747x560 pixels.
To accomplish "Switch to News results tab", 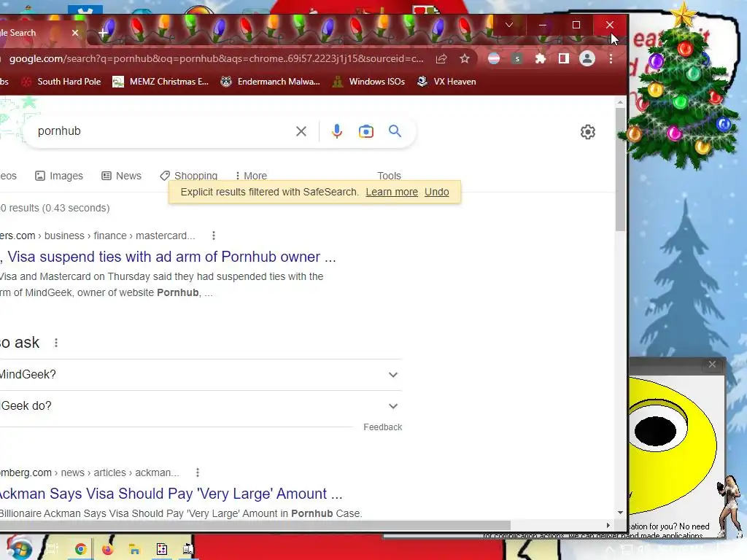I will pyautogui.click(x=122, y=176).
